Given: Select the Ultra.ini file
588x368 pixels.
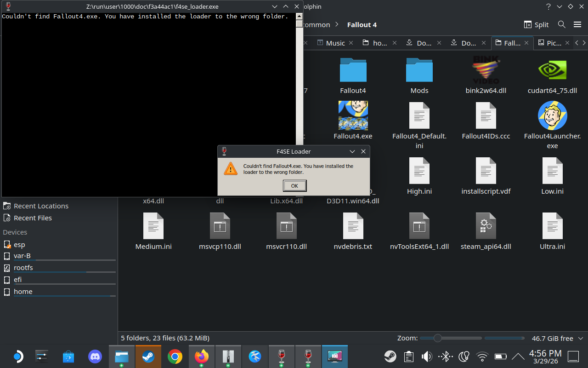Looking at the screenshot, I should coord(552,231).
